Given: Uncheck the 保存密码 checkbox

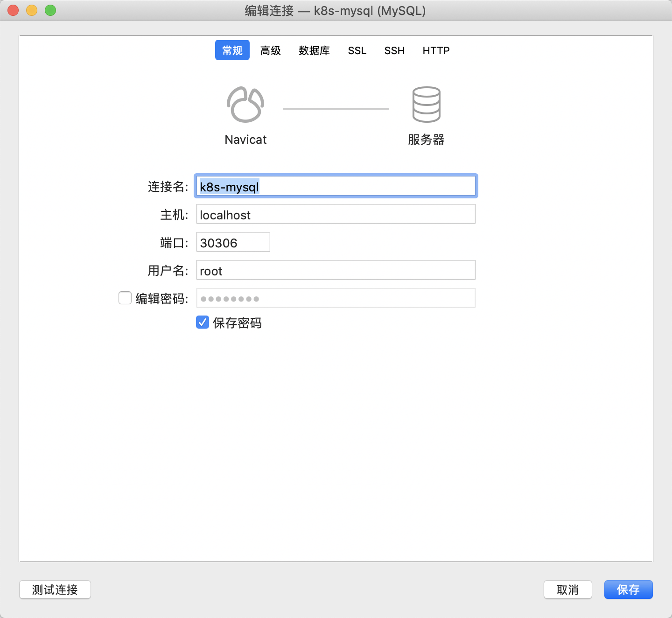Looking at the screenshot, I should pos(202,322).
